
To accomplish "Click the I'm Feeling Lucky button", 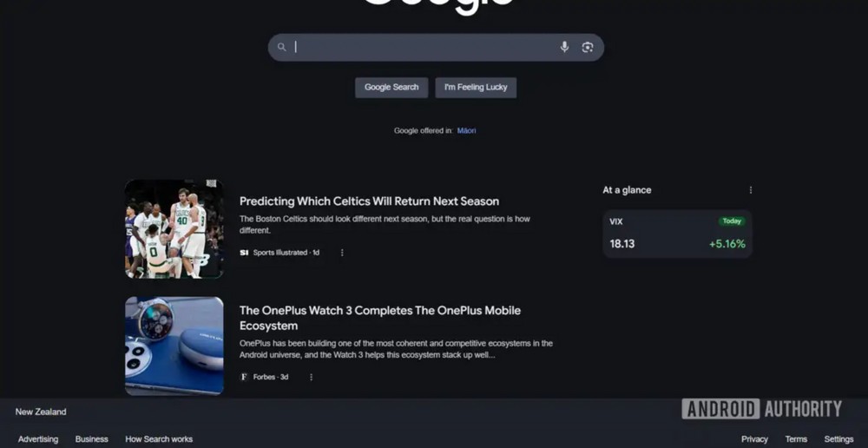I will coord(476,88).
